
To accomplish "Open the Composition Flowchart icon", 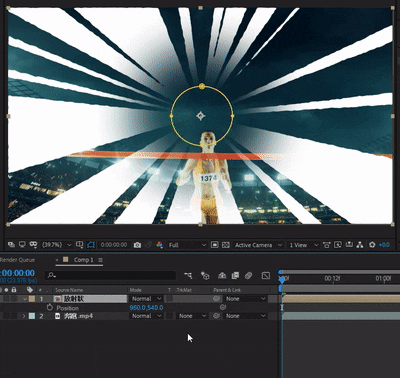I will coord(360,245).
